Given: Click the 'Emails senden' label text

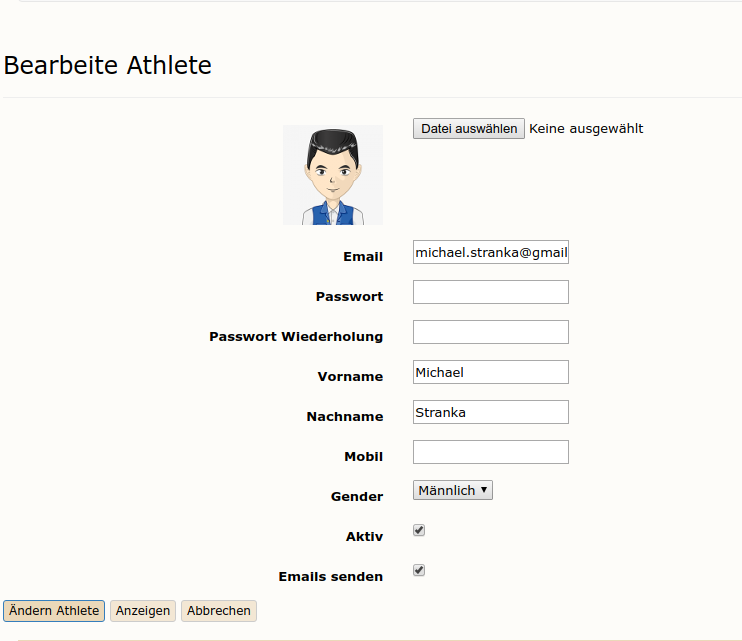Looking at the screenshot, I should tap(330, 576).
